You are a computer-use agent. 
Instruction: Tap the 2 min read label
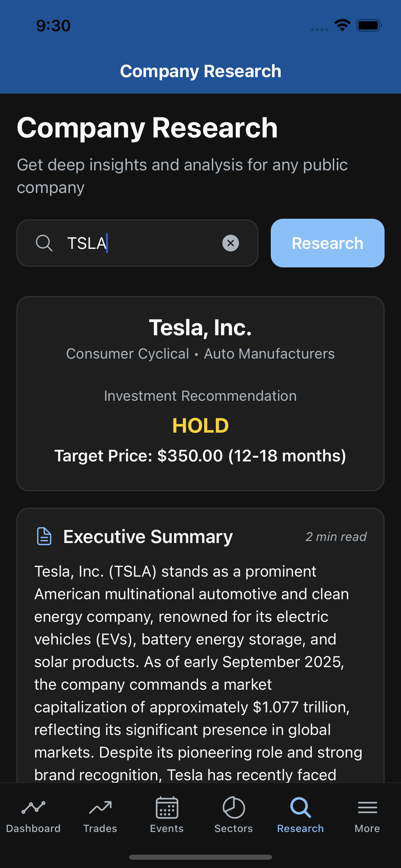click(x=336, y=537)
